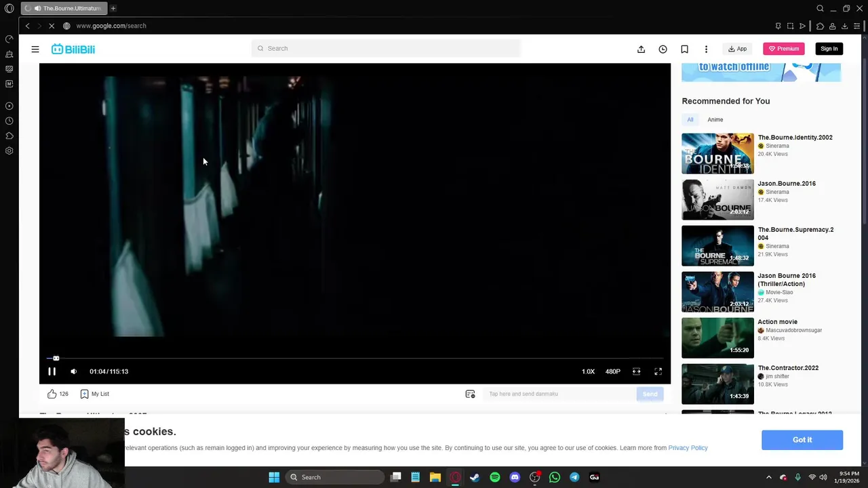Open the Privacy Policy link
The width and height of the screenshot is (868, 488).
click(x=688, y=448)
